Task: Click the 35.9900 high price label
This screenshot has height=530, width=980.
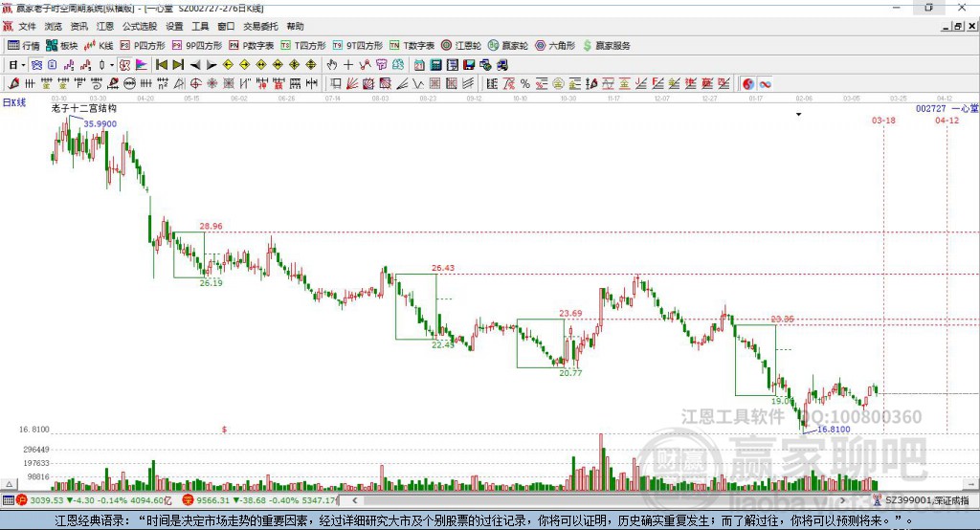Action: tap(100, 123)
